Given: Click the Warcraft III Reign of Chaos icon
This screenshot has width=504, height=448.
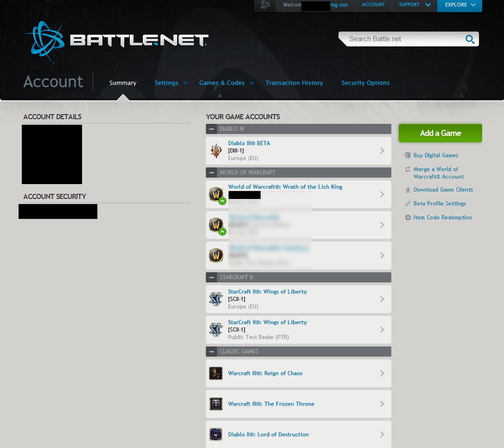Looking at the screenshot, I should (x=216, y=373).
